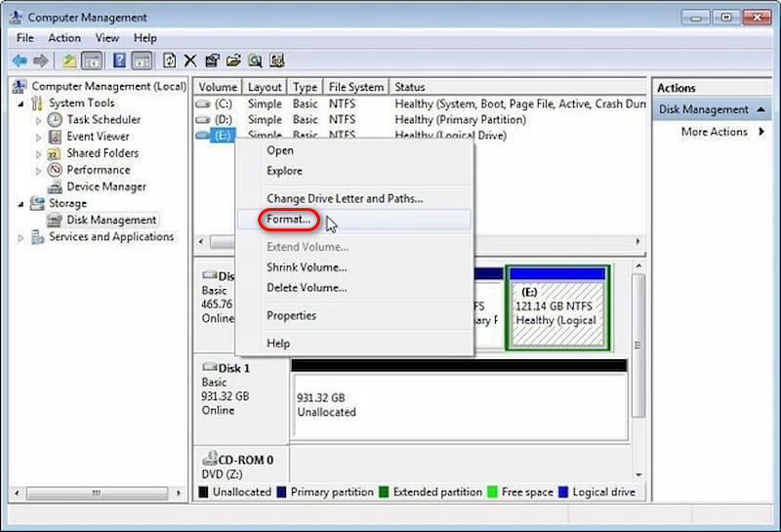This screenshot has width=781, height=532.
Task: Click the open-folder toolbar icon
Action: tap(233, 61)
